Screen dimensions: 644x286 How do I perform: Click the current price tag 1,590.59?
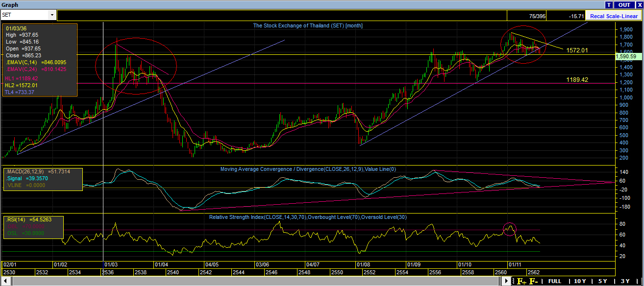click(627, 57)
